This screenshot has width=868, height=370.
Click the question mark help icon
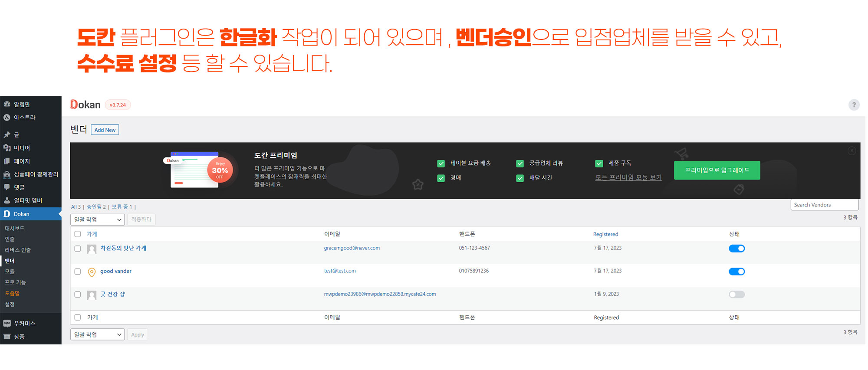(x=854, y=105)
